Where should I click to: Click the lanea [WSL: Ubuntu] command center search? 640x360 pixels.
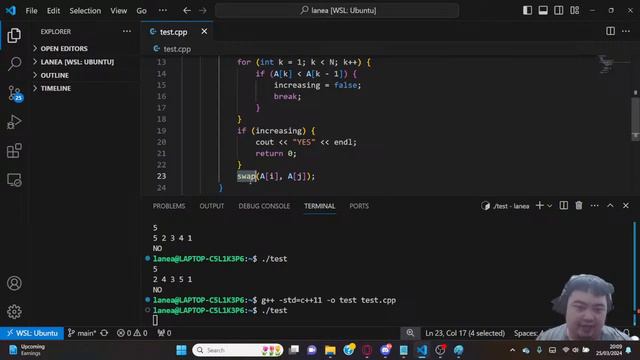click(337, 10)
